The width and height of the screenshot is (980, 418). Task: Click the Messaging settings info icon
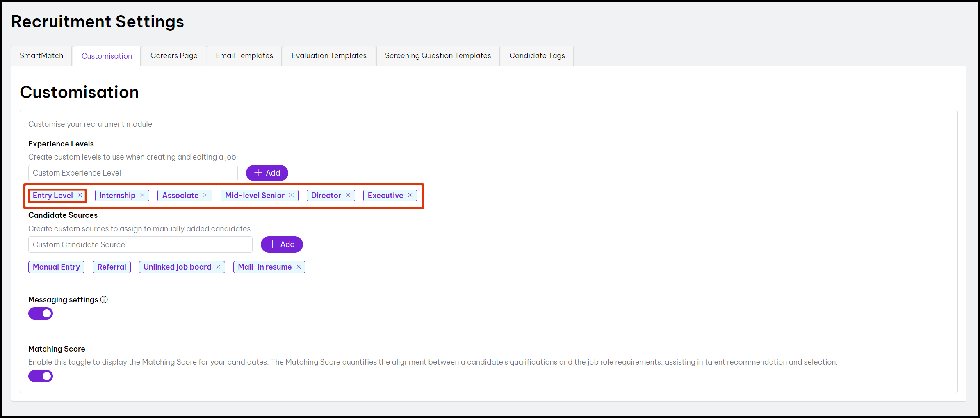point(104,299)
